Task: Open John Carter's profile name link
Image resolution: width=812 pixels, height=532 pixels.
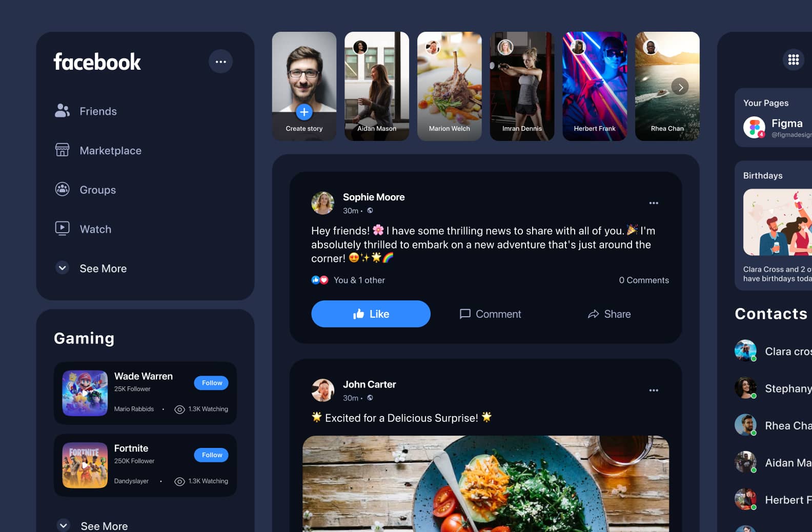Action: [x=369, y=384]
